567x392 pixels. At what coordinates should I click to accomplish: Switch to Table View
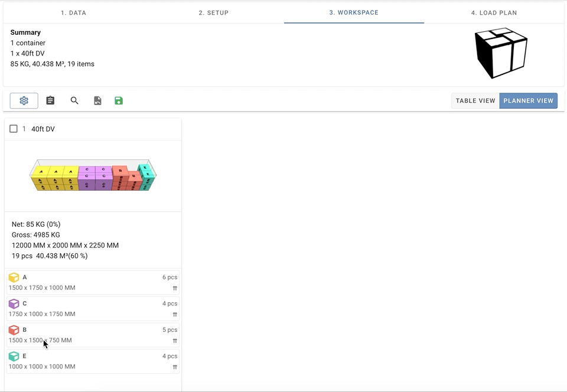pyautogui.click(x=475, y=101)
